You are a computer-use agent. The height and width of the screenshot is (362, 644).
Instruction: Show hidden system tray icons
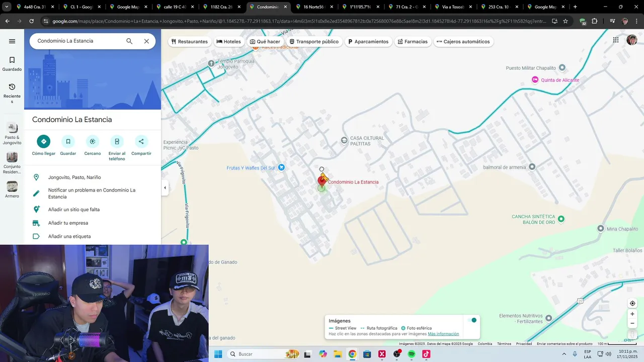[x=563, y=354]
